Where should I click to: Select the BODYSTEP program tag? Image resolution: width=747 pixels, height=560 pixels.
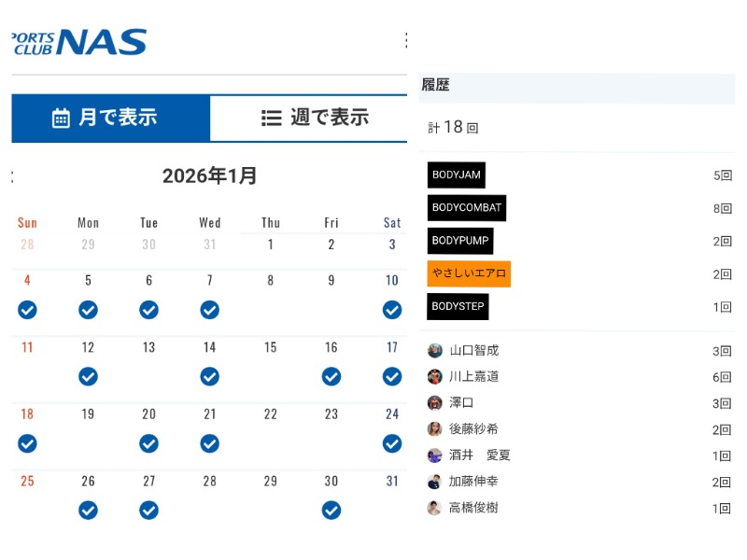tap(458, 306)
